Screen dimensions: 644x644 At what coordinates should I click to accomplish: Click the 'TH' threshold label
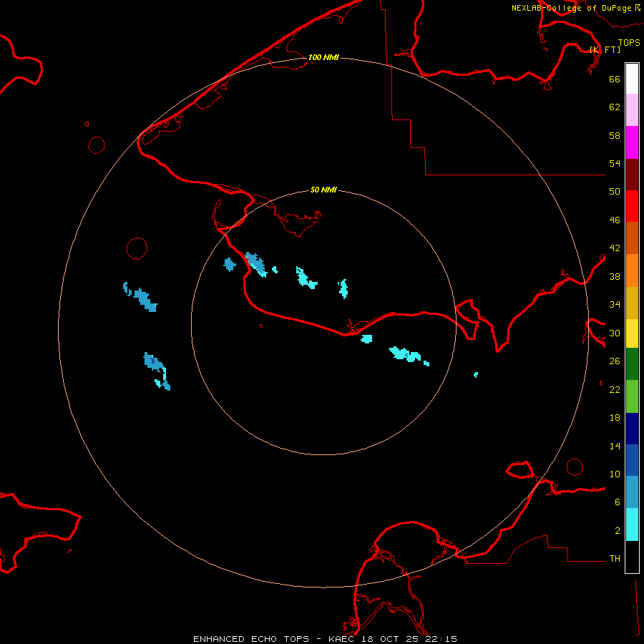click(x=615, y=559)
